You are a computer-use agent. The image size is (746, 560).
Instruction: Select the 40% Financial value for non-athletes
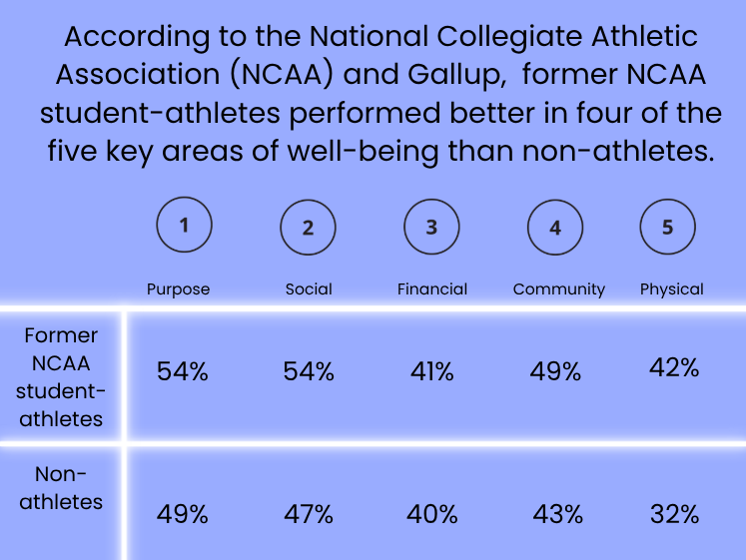tap(432, 514)
